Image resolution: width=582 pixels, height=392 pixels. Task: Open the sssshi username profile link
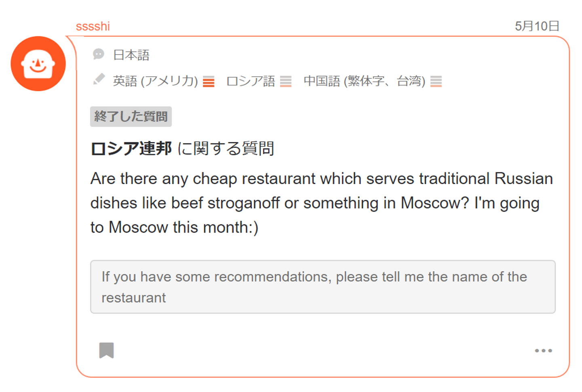click(93, 26)
